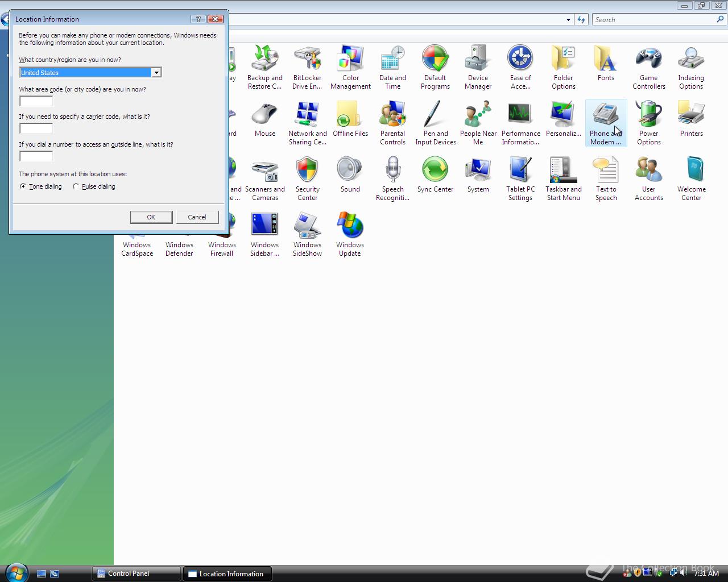This screenshot has height=582, width=728.
Task: Click OK in Location Information dialog
Action: click(151, 217)
